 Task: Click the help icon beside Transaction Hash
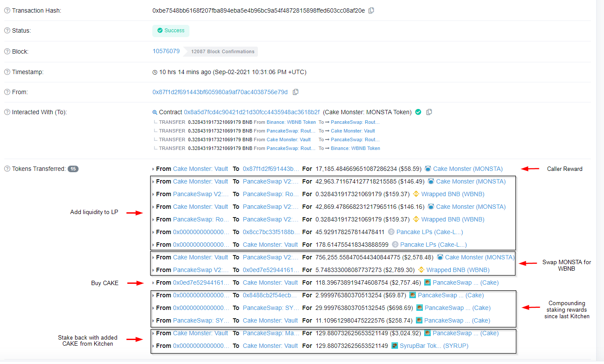6,10
